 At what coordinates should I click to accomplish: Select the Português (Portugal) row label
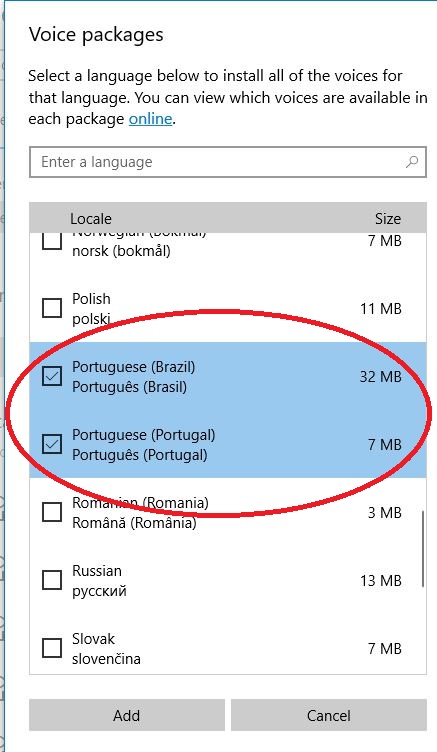click(140, 455)
